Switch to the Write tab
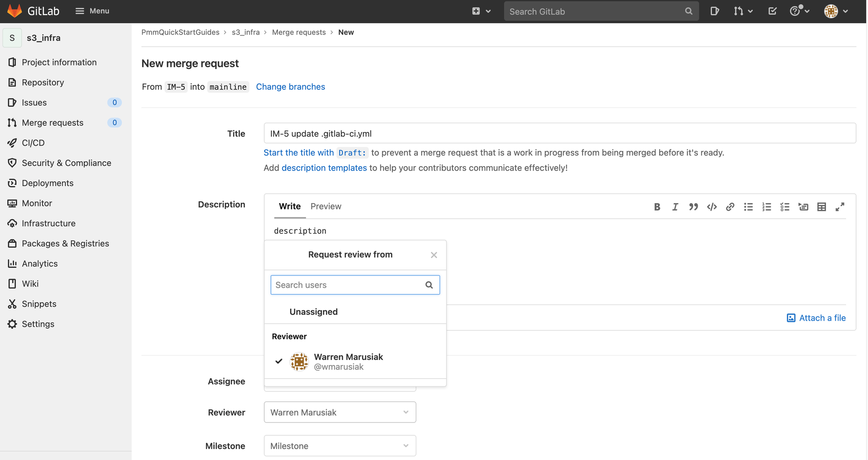 pyautogui.click(x=289, y=205)
